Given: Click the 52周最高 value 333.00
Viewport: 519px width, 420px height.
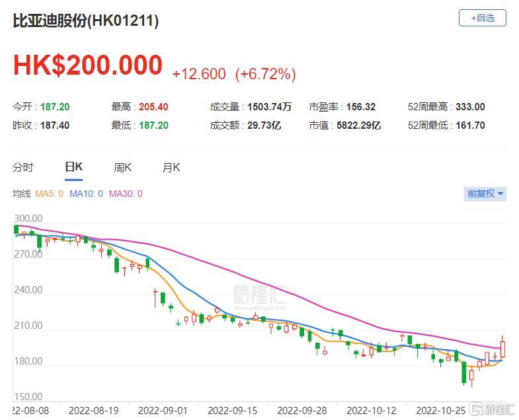Looking at the screenshot, I should [470, 107].
